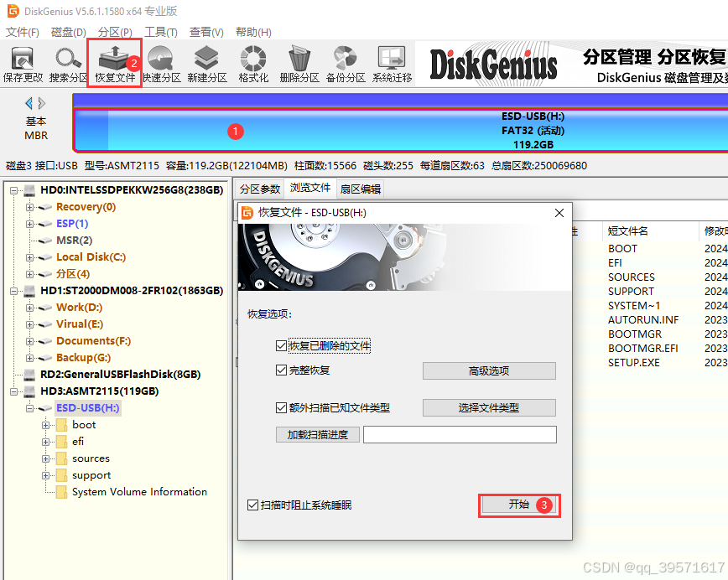This screenshot has width=728, height=580.
Task: Expand the Recovery(0) partition node
Action: point(29,207)
